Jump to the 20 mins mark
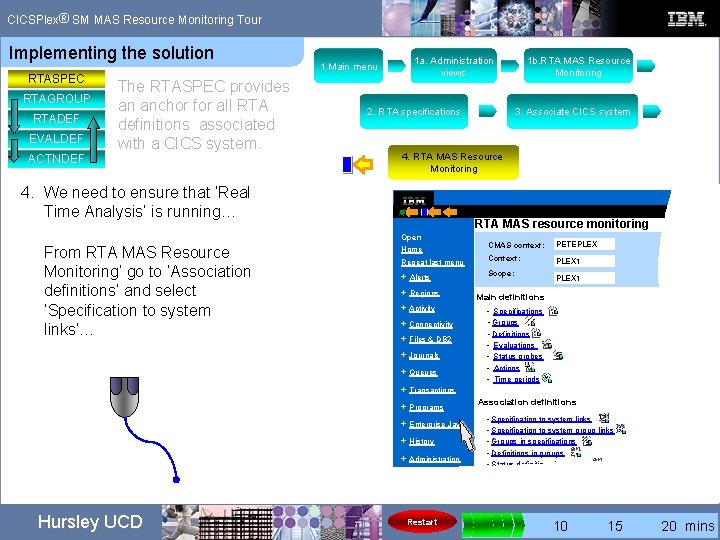Viewport: 720px width, 540px height. pos(687,526)
